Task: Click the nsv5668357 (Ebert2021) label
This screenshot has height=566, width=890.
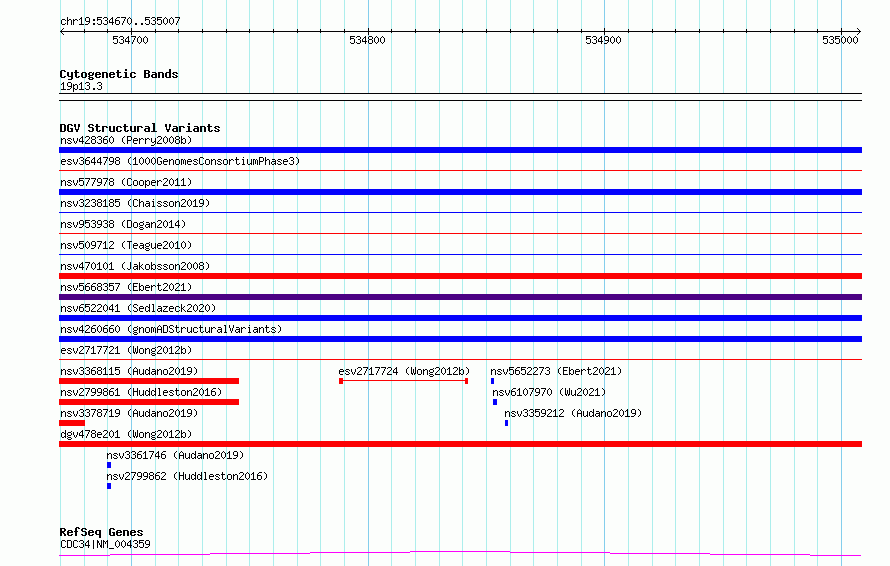Action: tap(126, 287)
